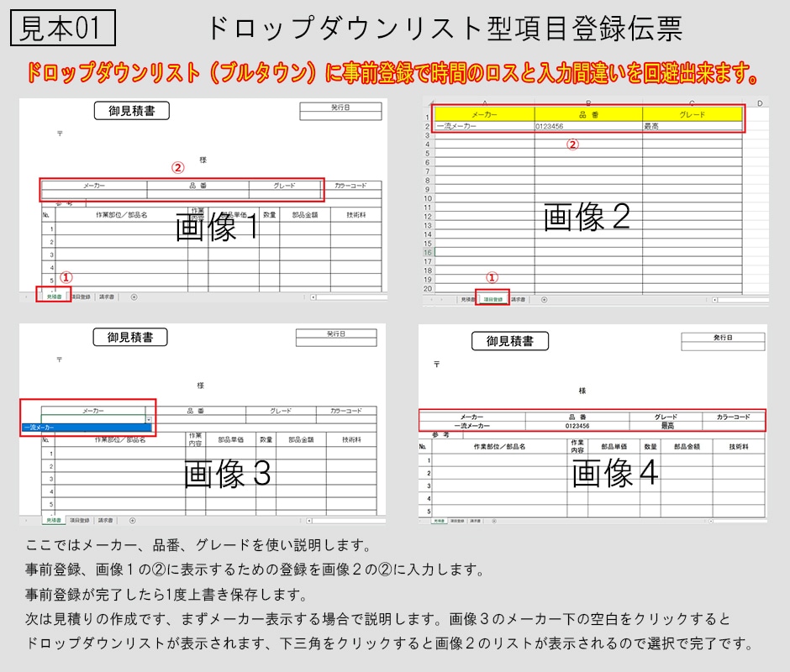Image resolution: width=790 pixels, height=672 pixels.
Task: Click 作業部位/部品名 header in 画像4
Action: 499,446
